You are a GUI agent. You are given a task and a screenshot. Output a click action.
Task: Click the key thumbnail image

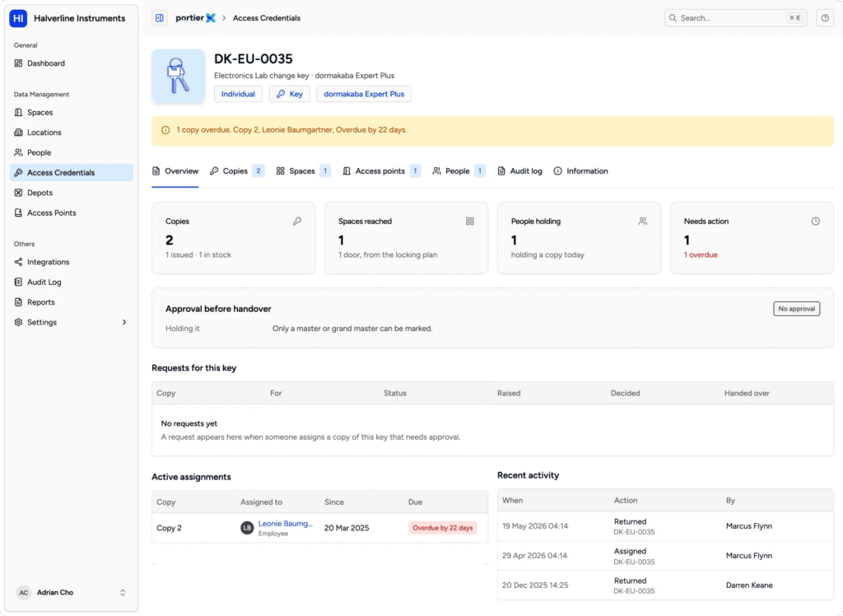179,77
